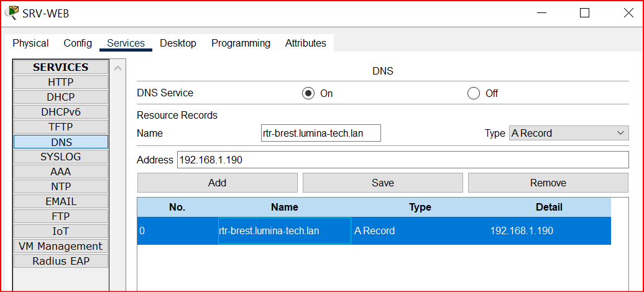Click the Address input field
This screenshot has width=644, height=292.
pos(403,160)
